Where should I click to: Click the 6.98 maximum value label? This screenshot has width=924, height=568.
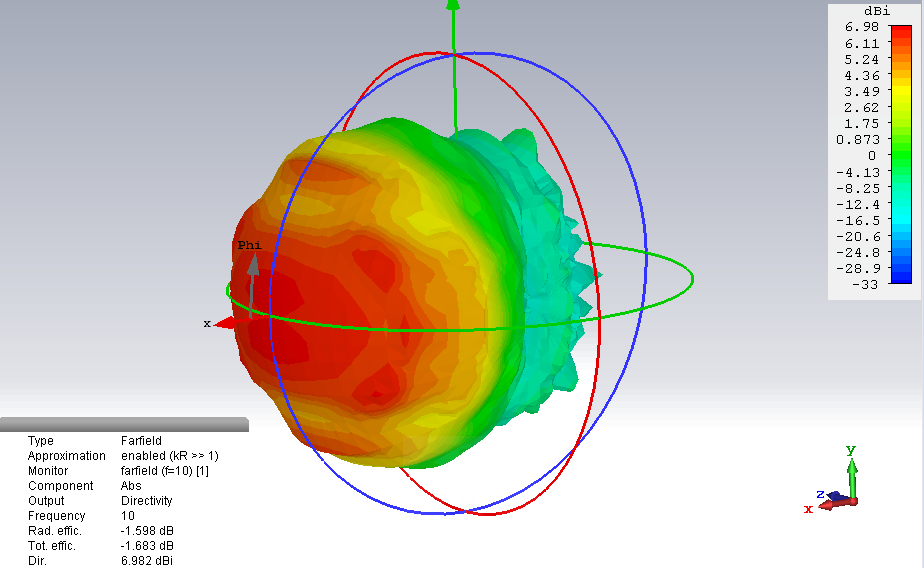pos(863,27)
